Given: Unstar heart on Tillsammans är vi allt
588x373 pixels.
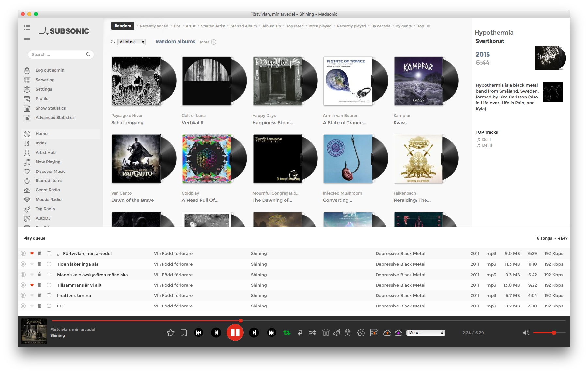Looking at the screenshot, I should click(x=32, y=285).
